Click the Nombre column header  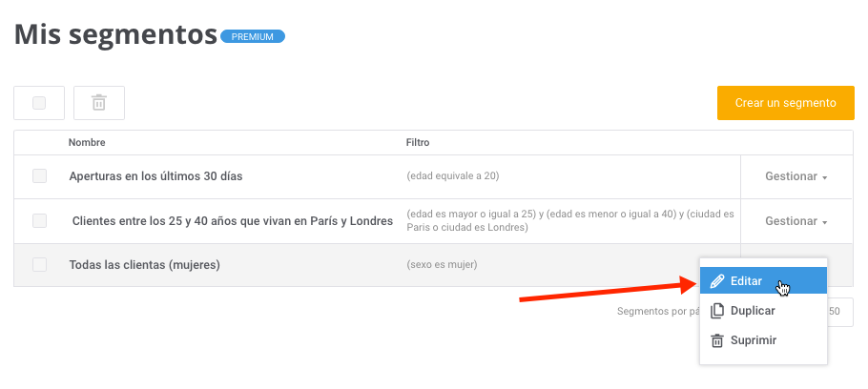(x=87, y=143)
